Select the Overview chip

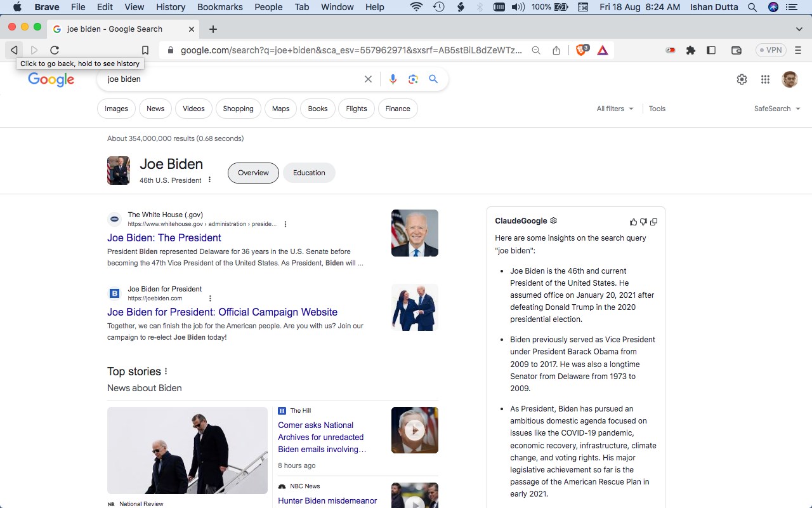(x=253, y=173)
